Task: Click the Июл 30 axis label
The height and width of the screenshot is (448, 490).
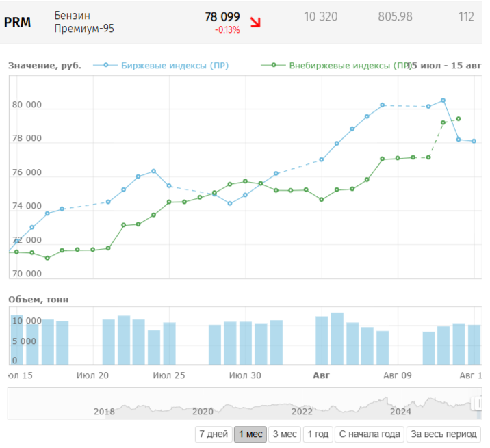Action: point(245,375)
